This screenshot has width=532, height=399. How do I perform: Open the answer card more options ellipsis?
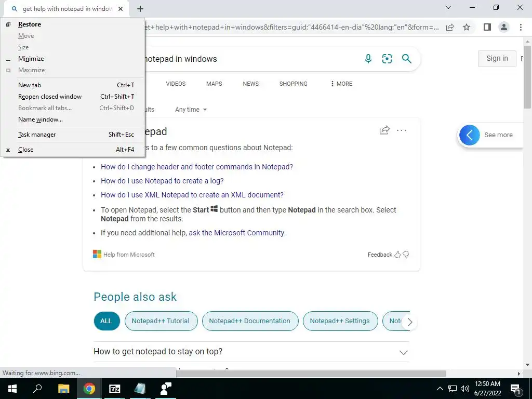pos(402,130)
